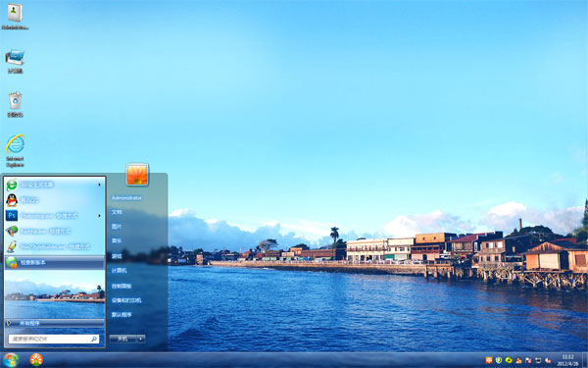
Task: Open the Action Center flag tray icon
Action: click(528, 360)
